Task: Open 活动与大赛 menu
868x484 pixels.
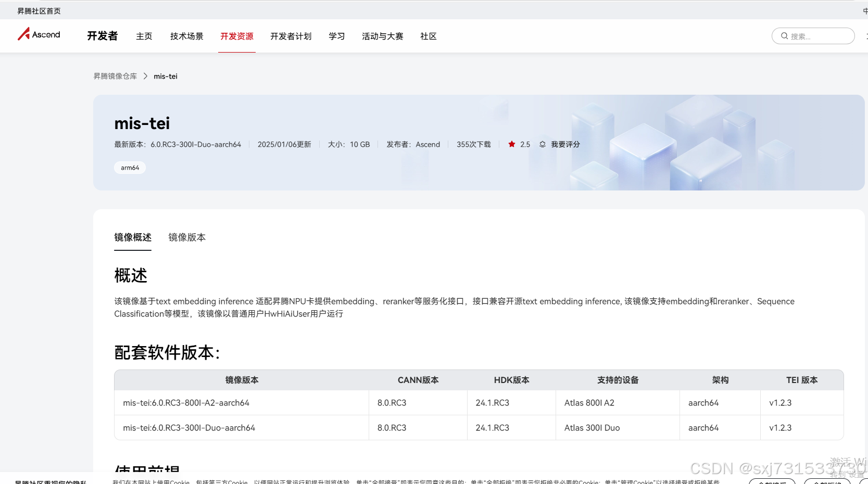Action: click(x=383, y=36)
